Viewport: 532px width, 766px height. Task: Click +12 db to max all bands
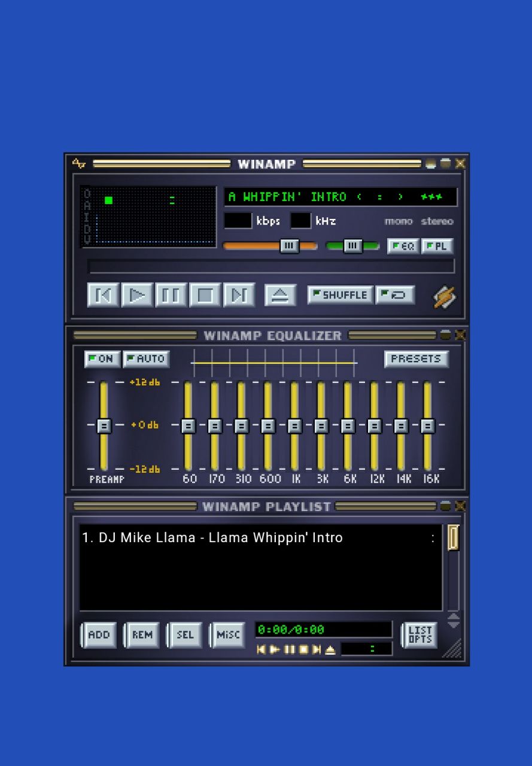[145, 382]
